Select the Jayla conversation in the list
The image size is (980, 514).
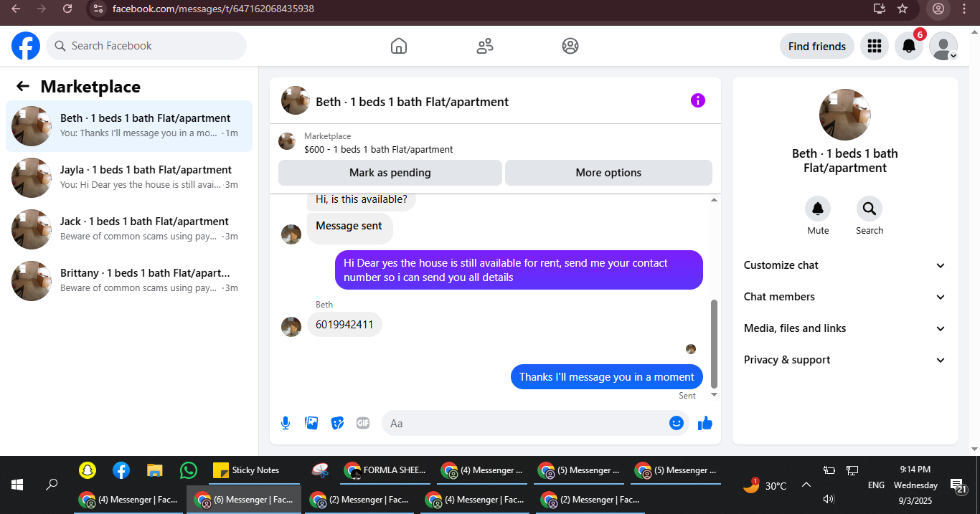click(129, 178)
